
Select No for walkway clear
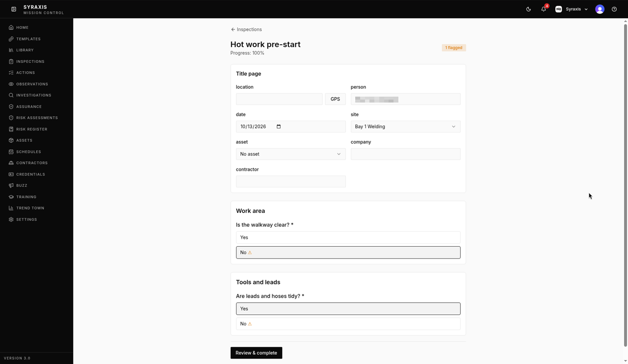coord(348,252)
